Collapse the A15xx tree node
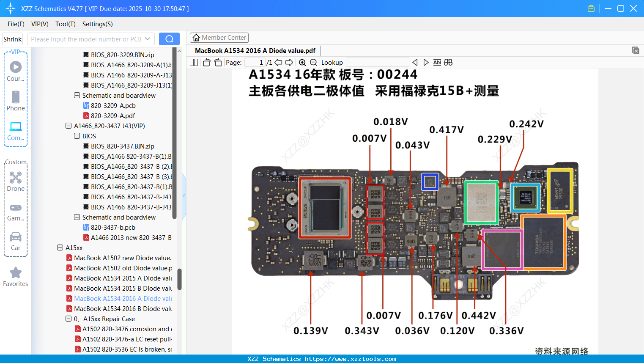Image resolution: width=644 pixels, height=363 pixels. click(x=60, y=247)
